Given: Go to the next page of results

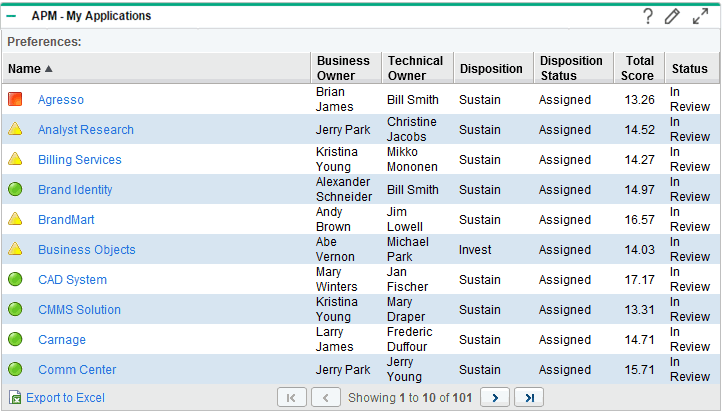Looking at the screenshot, I should click(x=495, y=398).
